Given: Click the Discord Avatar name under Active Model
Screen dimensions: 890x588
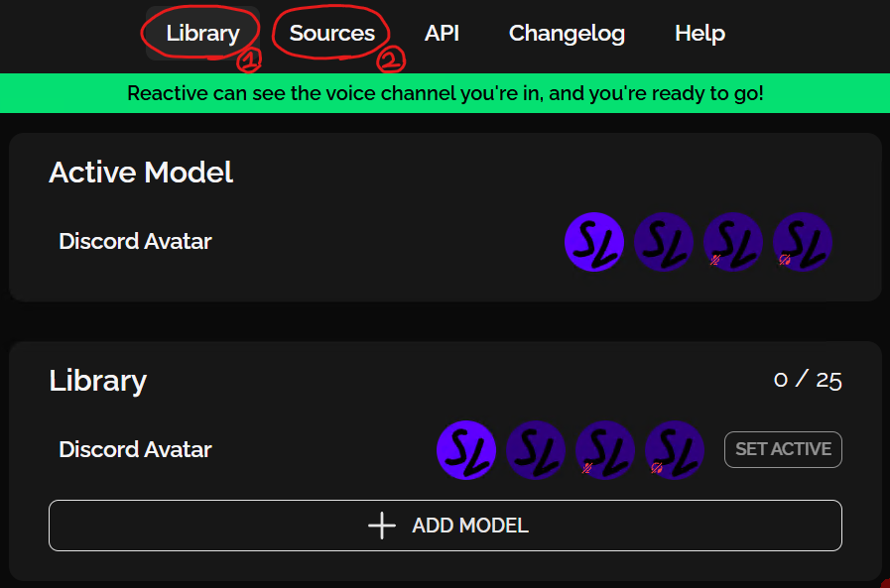Looking at the screenshot, I should tap(135, 241).
